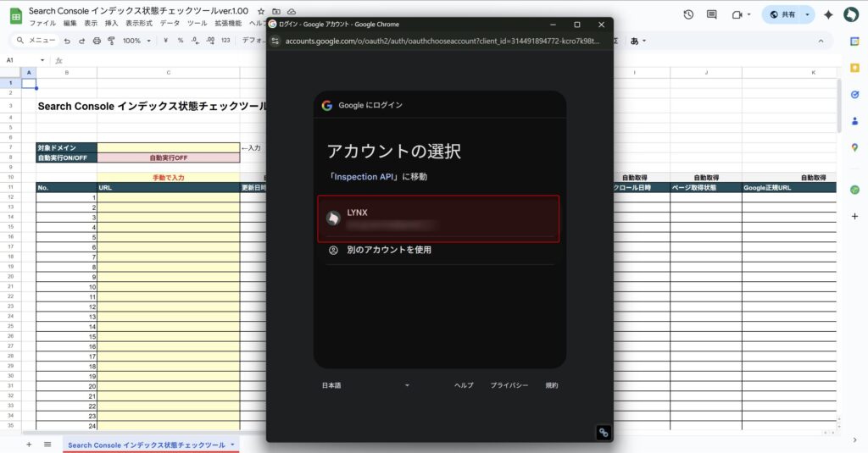Image resolution: width=868 pixels, height=453 pixels.
Task: Open the 挿入 menu
Action: coord(112,23)
